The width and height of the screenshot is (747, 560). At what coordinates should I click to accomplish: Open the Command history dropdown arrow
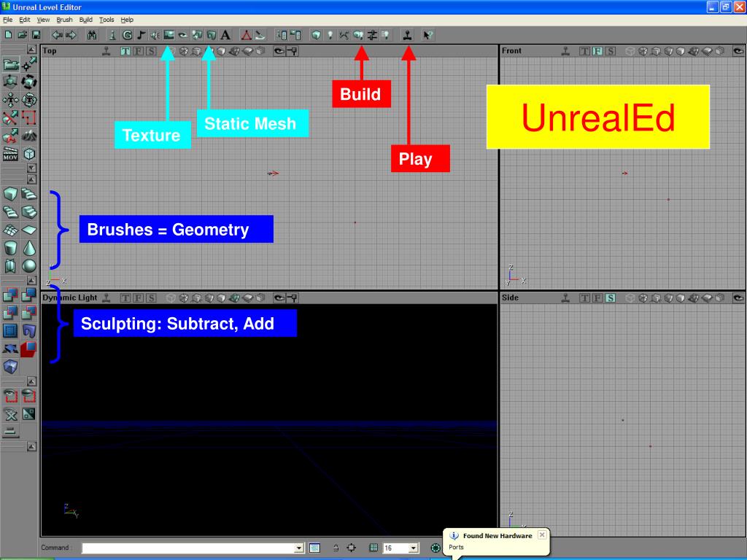[299, 548]
